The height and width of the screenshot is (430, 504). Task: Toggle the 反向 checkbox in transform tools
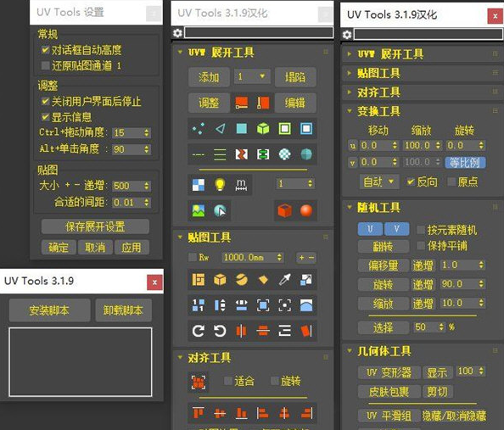410,181
